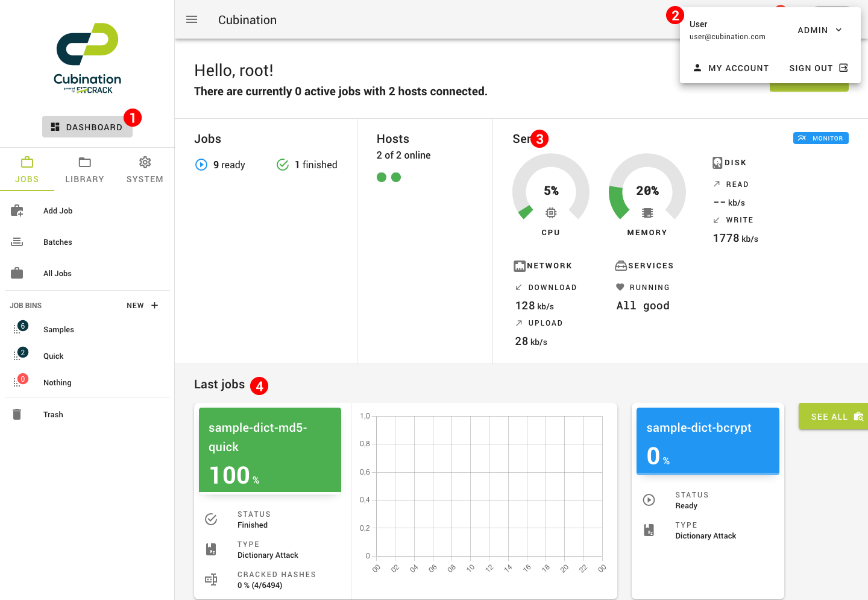Screen dimensions: 868x600
Task: Click plus to add new job bin
Action: click(154, 305)
